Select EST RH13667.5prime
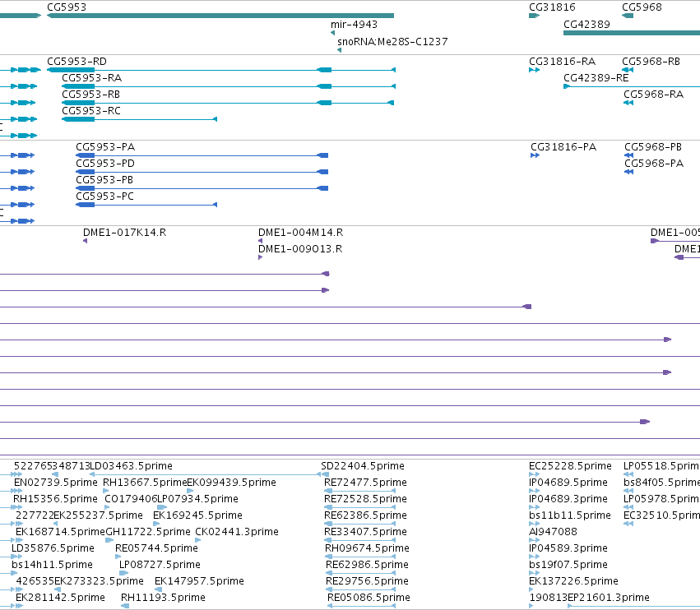700x610 pixels. tap(145, 483)
